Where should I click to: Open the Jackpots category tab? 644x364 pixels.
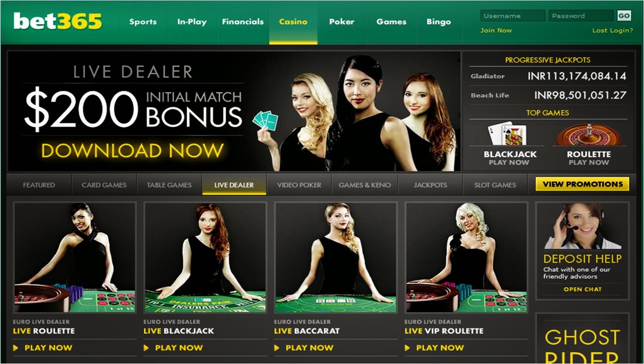point(430,185)
